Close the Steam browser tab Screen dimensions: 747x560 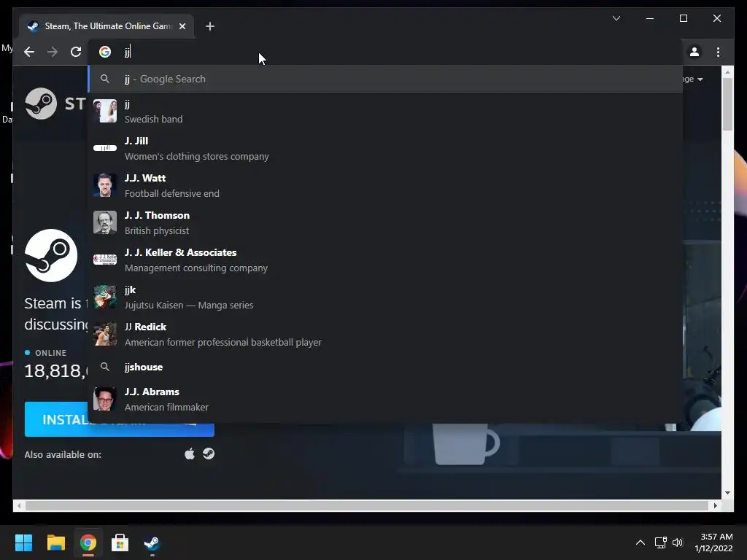[182, 26]
